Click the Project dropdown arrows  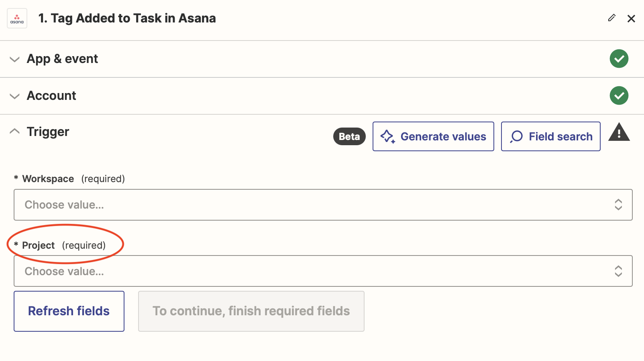pos(618,271)
